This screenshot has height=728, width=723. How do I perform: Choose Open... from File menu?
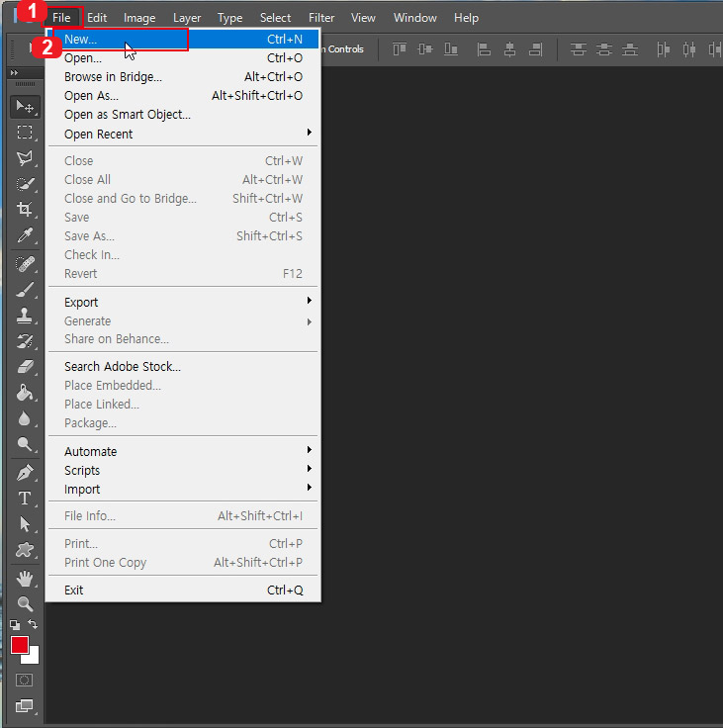(183, 58)
